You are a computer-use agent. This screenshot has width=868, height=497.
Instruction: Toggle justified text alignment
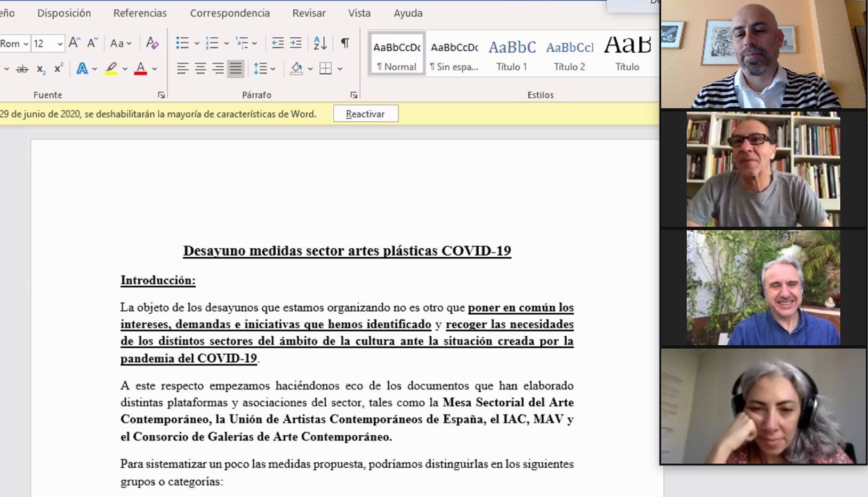pyautogui.click(x=235, y=69)
